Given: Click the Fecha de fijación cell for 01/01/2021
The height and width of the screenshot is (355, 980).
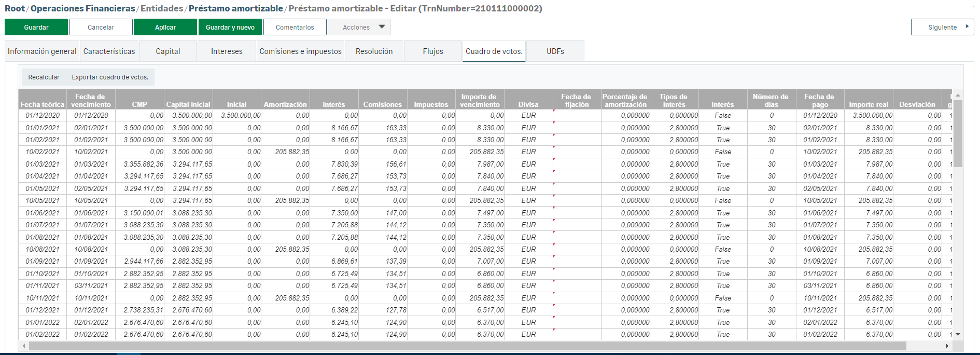Looking at the screenshot, I should (x=577, y=128).
